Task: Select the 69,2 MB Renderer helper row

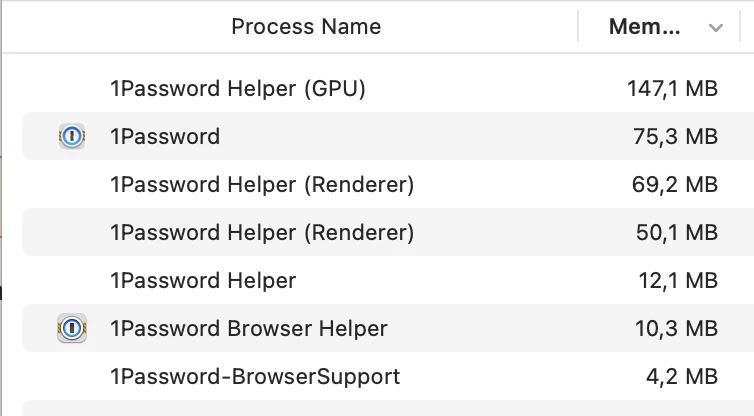Action: point(388,185)
